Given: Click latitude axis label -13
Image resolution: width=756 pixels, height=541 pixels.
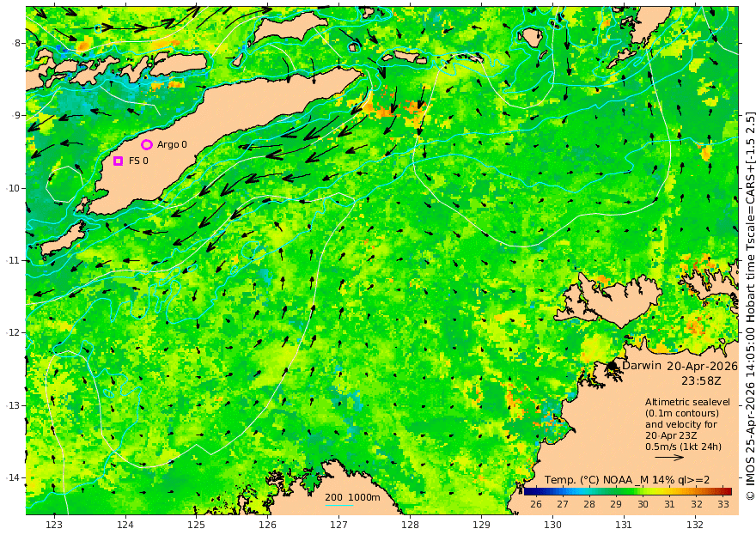Looking at the screenshot, I should point(14,405).
